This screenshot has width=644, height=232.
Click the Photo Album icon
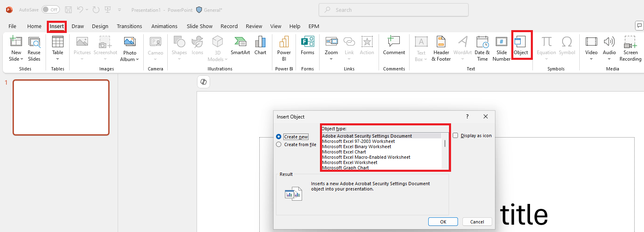pyautogui.click(x=129, y=42)
